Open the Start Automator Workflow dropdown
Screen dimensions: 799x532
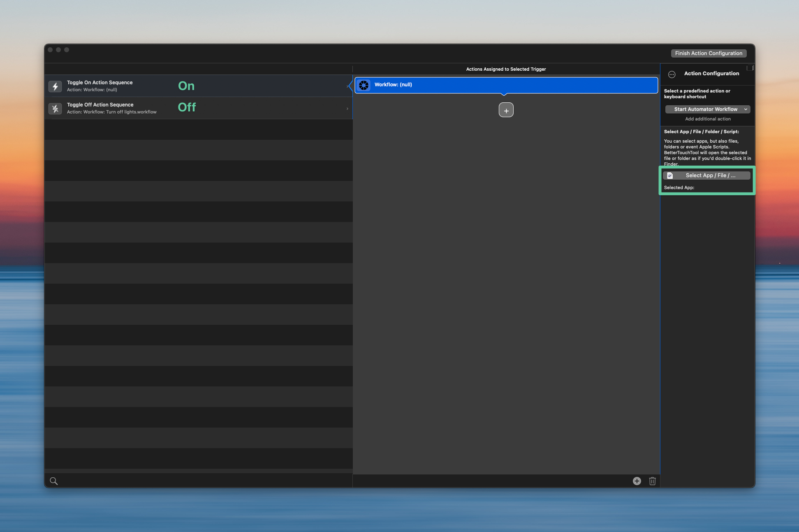(x=707, y=109)
